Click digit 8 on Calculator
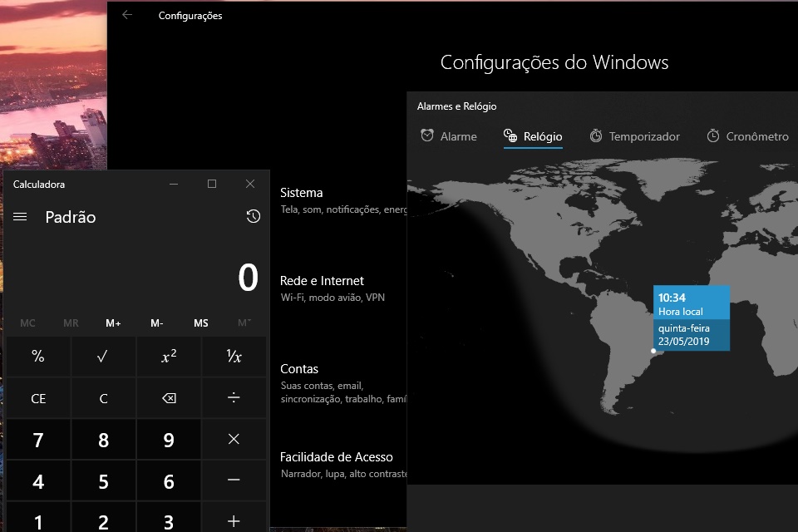The image size is (798, 532). (x=103, y=440)
